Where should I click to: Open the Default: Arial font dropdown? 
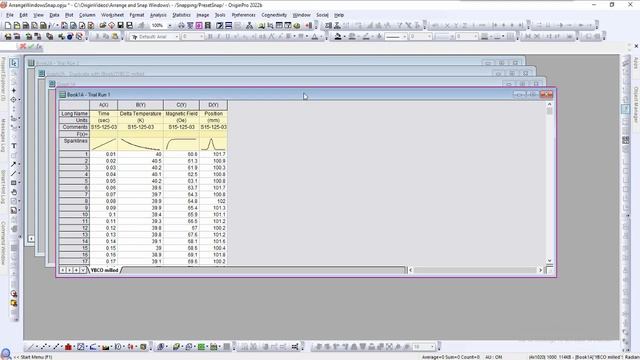[x=177, y=37]
